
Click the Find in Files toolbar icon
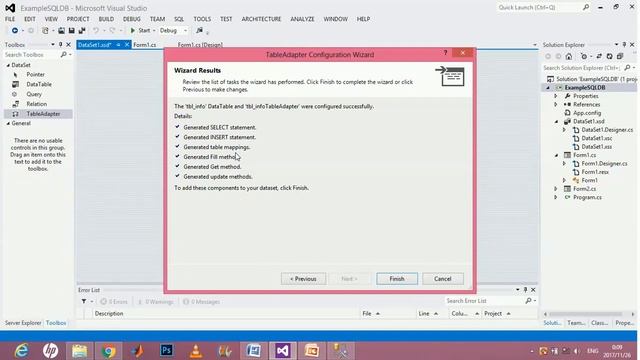(x=199, y=31)
